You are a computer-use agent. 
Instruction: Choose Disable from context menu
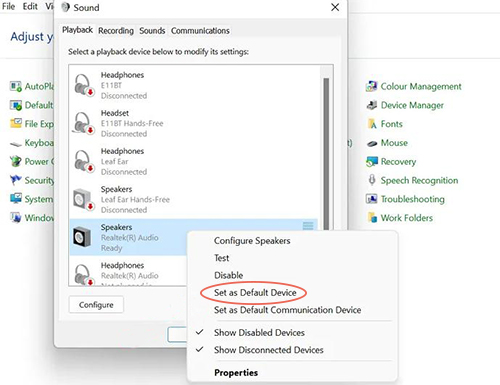pyautogui.click(x=228, y=275)
